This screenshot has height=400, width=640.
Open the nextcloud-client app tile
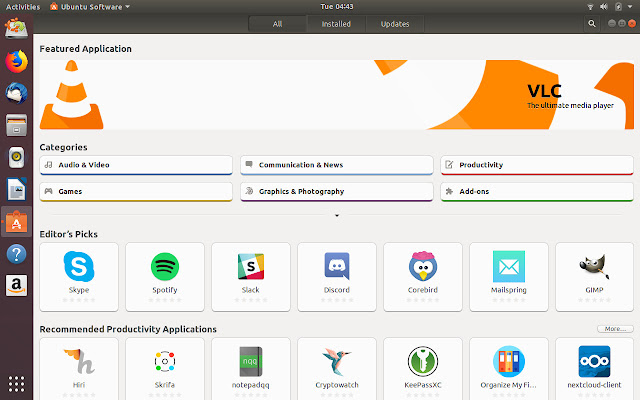(x=595, y=369)
